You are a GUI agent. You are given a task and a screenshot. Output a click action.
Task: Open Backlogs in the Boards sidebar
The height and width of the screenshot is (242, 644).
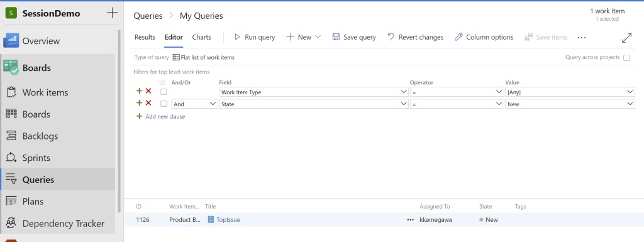pos(40,136)
